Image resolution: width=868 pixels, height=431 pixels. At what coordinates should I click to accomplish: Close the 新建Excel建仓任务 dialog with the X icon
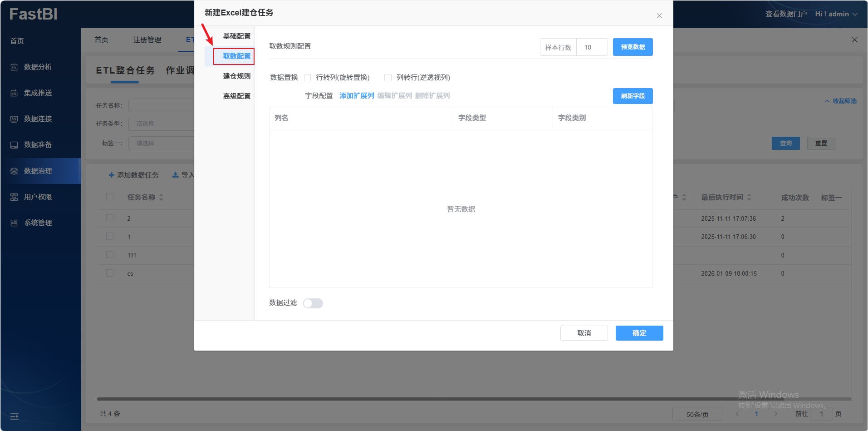[x=659, y=15]
